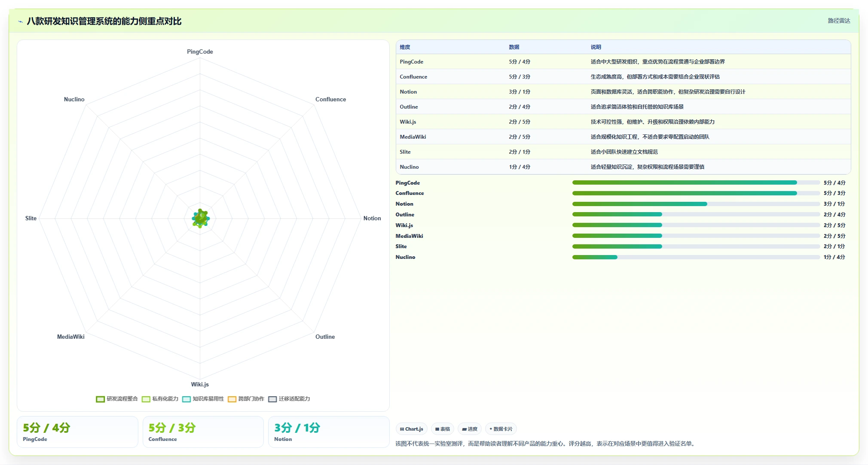The height and width of the screenshot is (465, 868).
Task: Click the 3分 / 1分 table cell for Notion
Action: [x=520, y=92]
